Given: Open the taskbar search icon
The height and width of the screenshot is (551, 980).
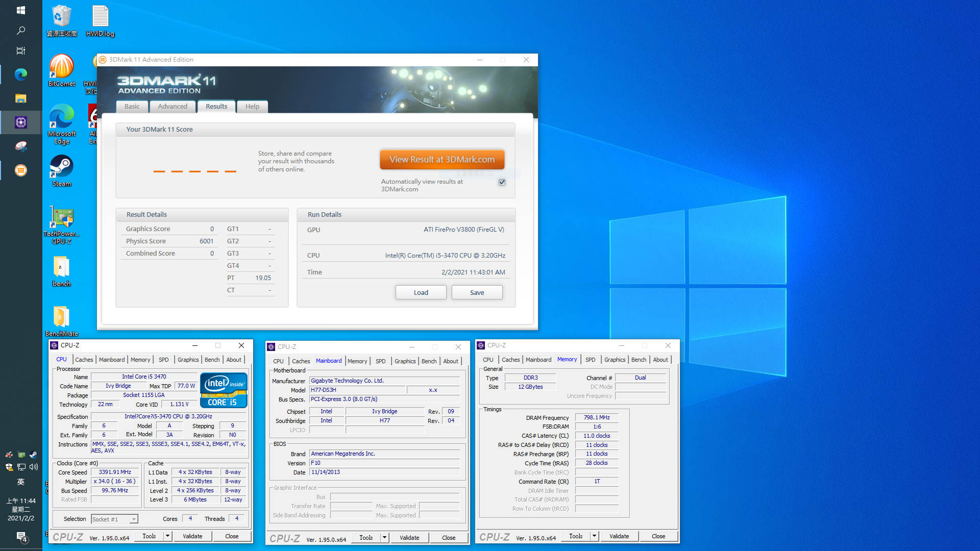Looking at the screenshot, I should coord(21,31).
